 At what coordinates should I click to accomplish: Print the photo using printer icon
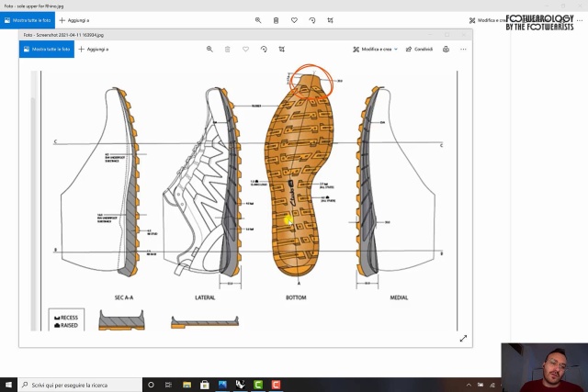[446, 49]
